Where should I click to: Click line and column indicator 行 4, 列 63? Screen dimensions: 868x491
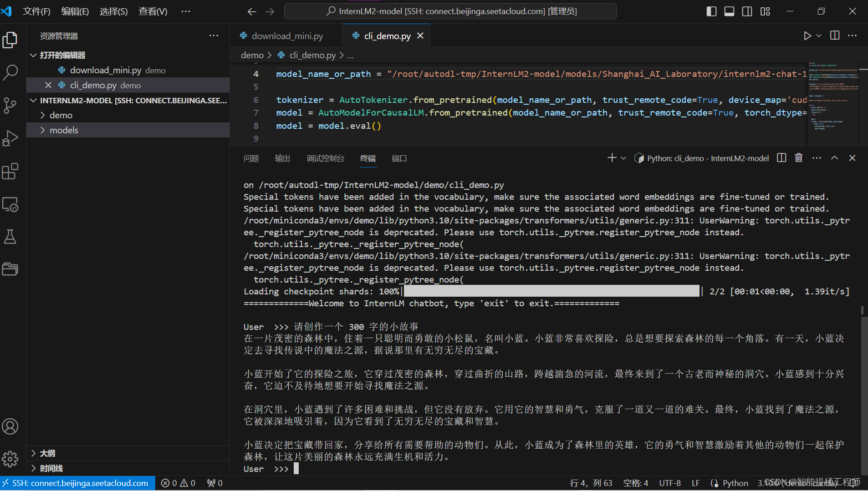(591, 483)
